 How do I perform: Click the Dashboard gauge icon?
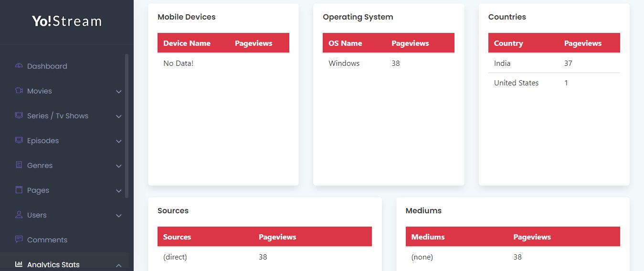point(19,66)
